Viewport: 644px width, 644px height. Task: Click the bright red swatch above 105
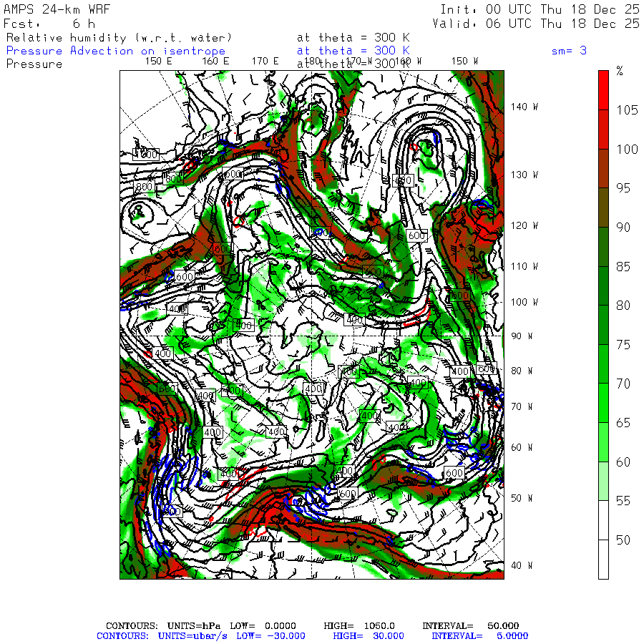coord(603,90)
